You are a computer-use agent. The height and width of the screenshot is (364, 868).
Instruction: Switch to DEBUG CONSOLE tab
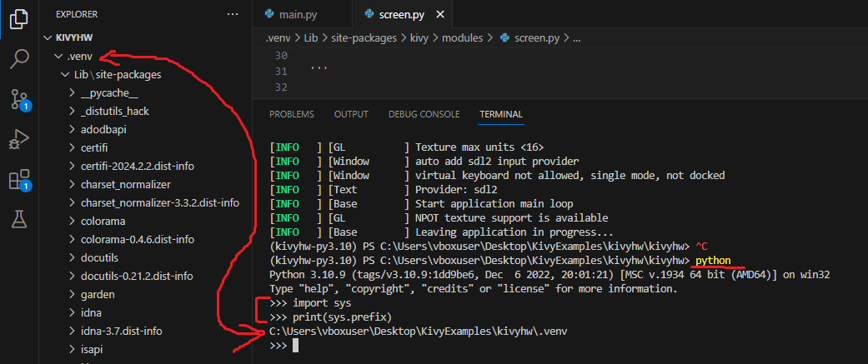click(x=424, y=114)
